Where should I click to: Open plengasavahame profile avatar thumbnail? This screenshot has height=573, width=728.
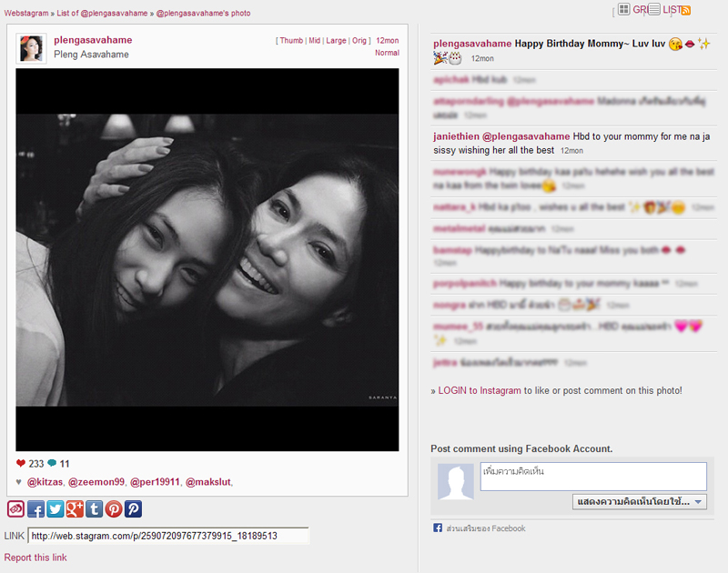pos(31,49)
